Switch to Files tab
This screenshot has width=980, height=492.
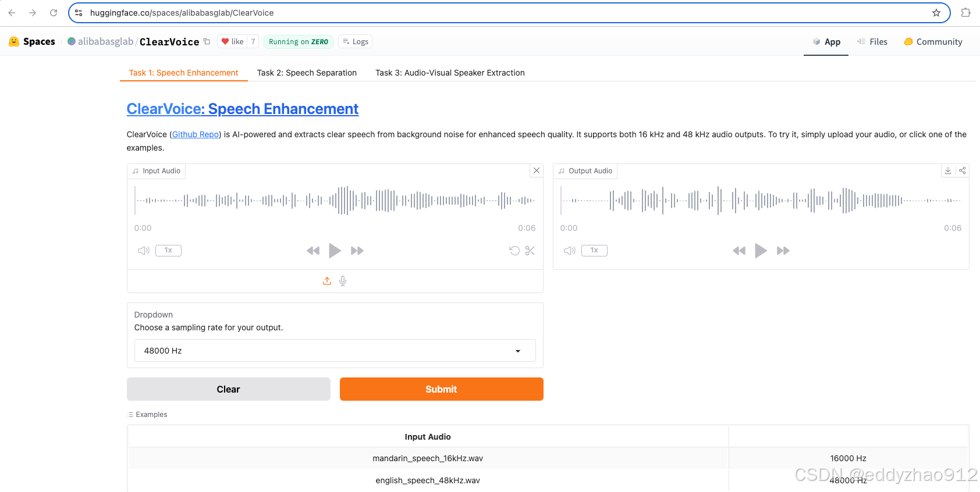point(872,42)
